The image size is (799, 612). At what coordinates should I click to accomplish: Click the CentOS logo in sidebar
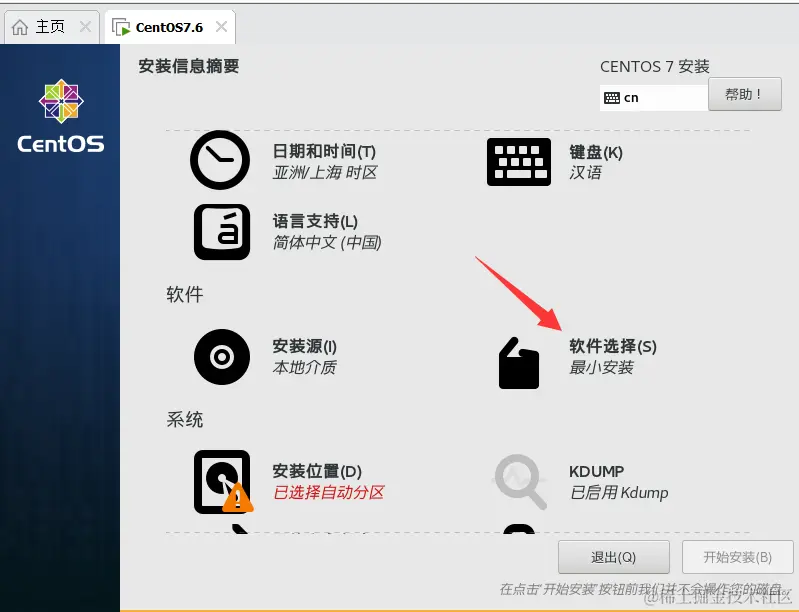point(61,116)
